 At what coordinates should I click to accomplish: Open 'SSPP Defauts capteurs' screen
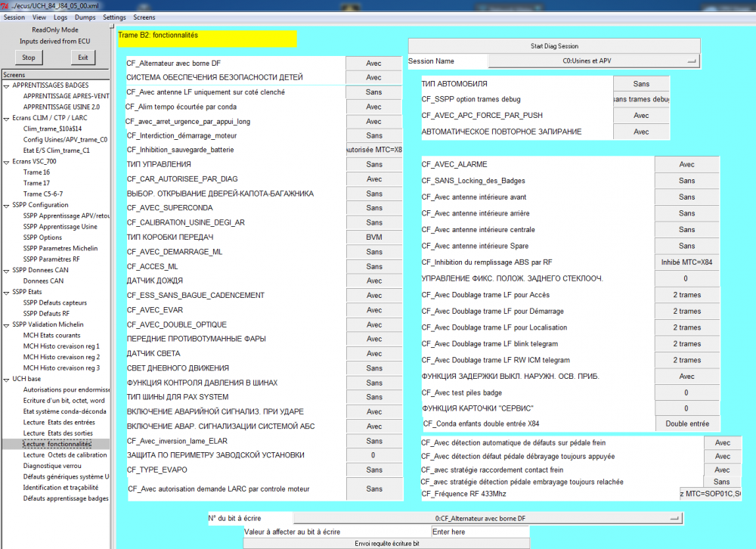[x=55, y=303]
